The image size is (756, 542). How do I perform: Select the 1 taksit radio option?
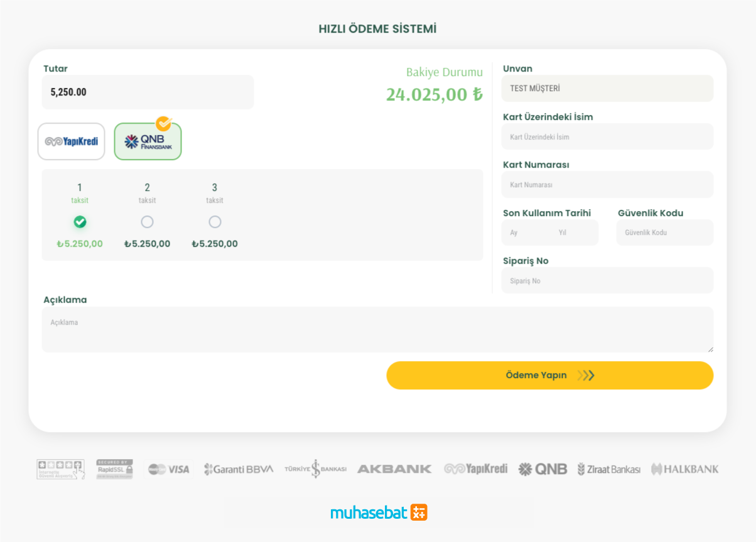pyautogui.click(x=80, y=222)
